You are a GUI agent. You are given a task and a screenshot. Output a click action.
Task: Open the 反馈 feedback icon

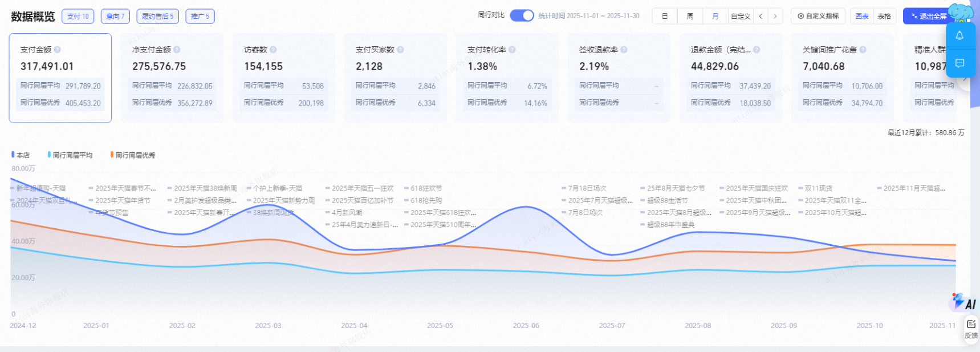click(x=971, y=329)
